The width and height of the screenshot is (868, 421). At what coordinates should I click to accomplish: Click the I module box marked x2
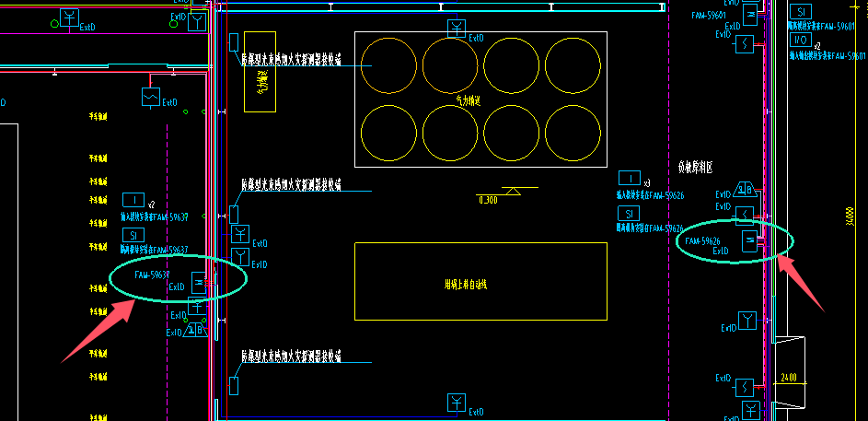tap(133, 200)
